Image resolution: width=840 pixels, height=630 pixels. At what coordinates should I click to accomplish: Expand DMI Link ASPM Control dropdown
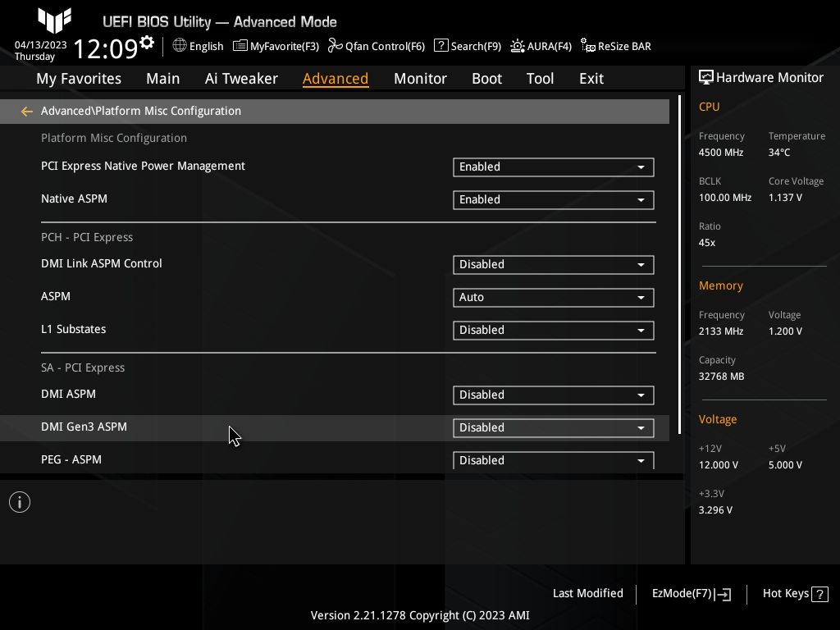(554, 265)
